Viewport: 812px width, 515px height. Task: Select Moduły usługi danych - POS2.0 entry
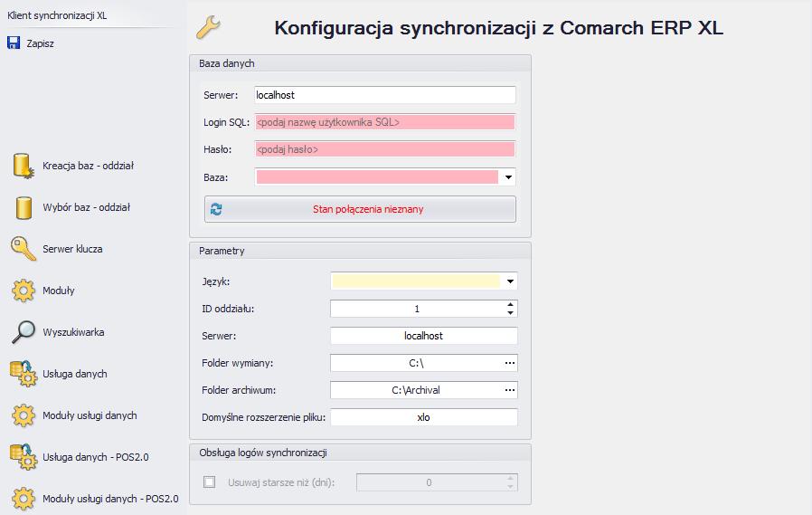pos(110,499)
